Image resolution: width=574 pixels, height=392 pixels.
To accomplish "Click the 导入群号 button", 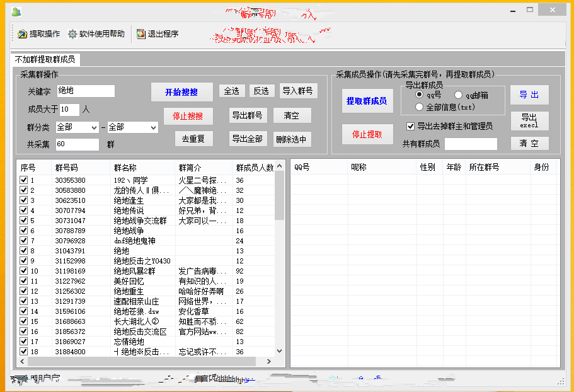I will [298, 91].
